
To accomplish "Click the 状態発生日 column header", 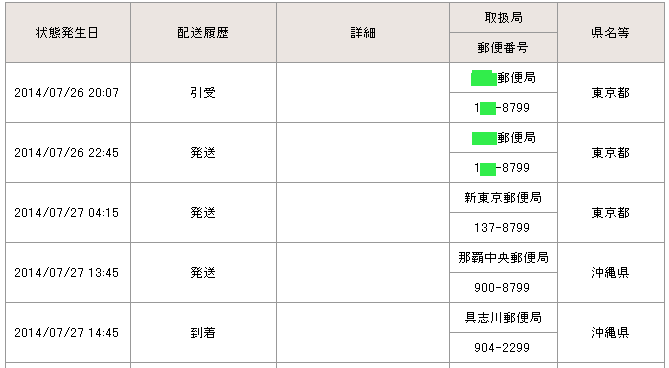I will pos(68,32).
